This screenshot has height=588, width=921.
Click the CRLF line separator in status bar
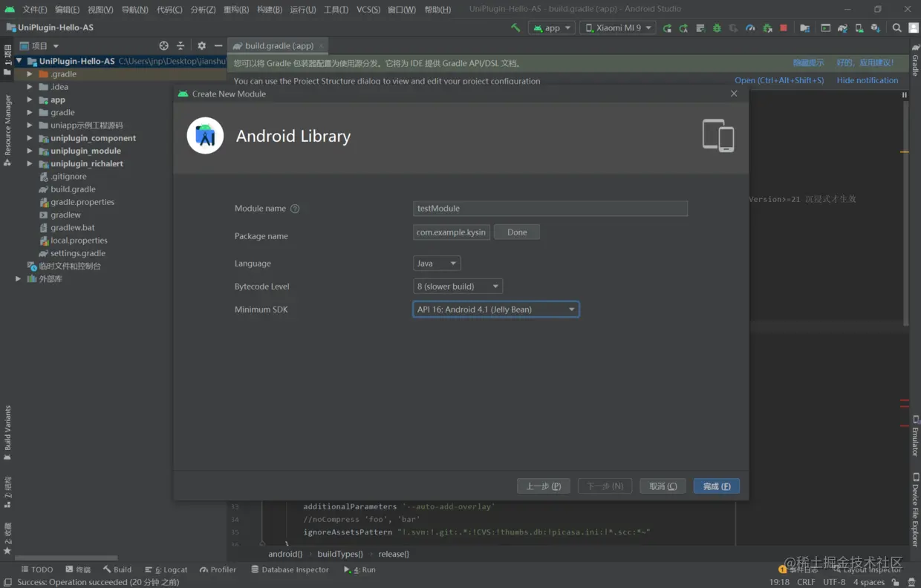[806, 582]
